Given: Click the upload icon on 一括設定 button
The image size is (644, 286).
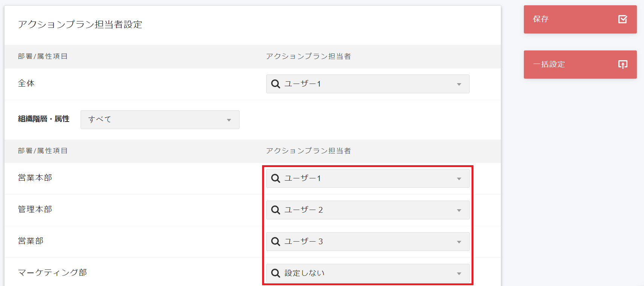Looking at the screenshot, I should click(x=623, y=64).
